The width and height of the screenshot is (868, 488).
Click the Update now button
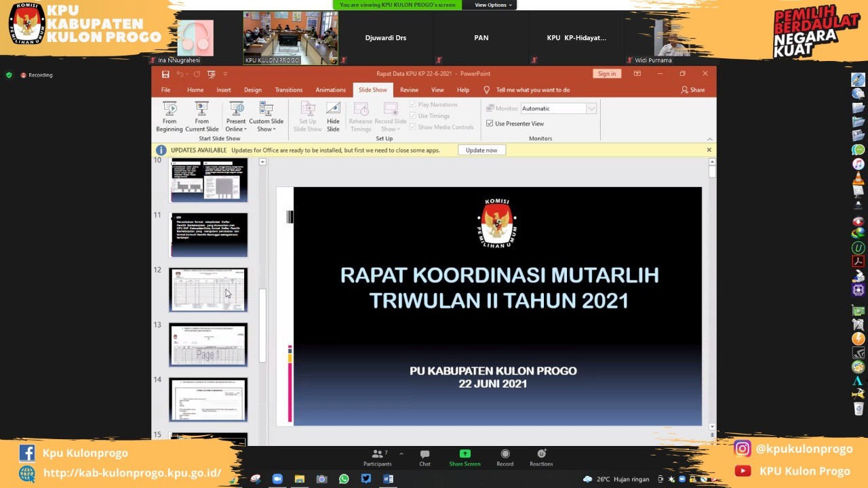[481, 150]
